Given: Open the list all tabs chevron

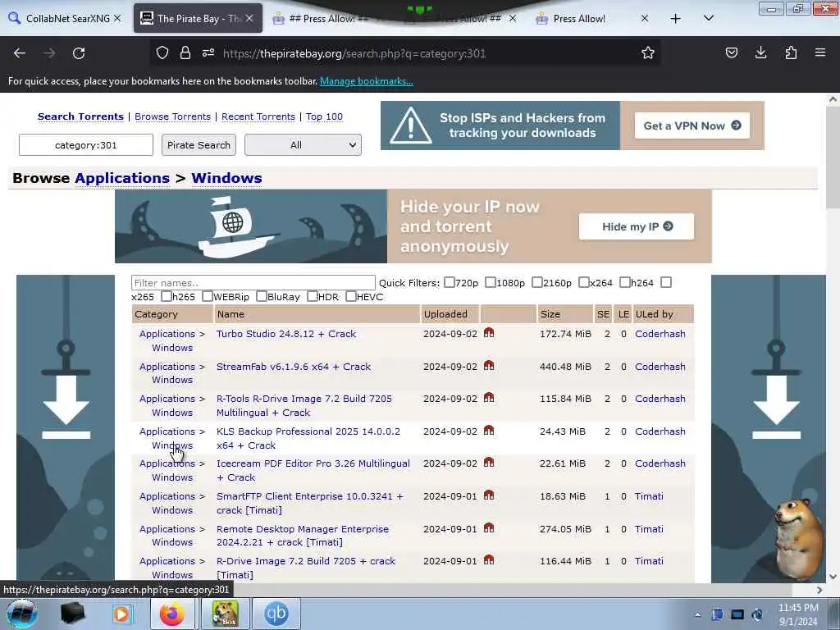Looking at the screenshot, I should (708, 19).
